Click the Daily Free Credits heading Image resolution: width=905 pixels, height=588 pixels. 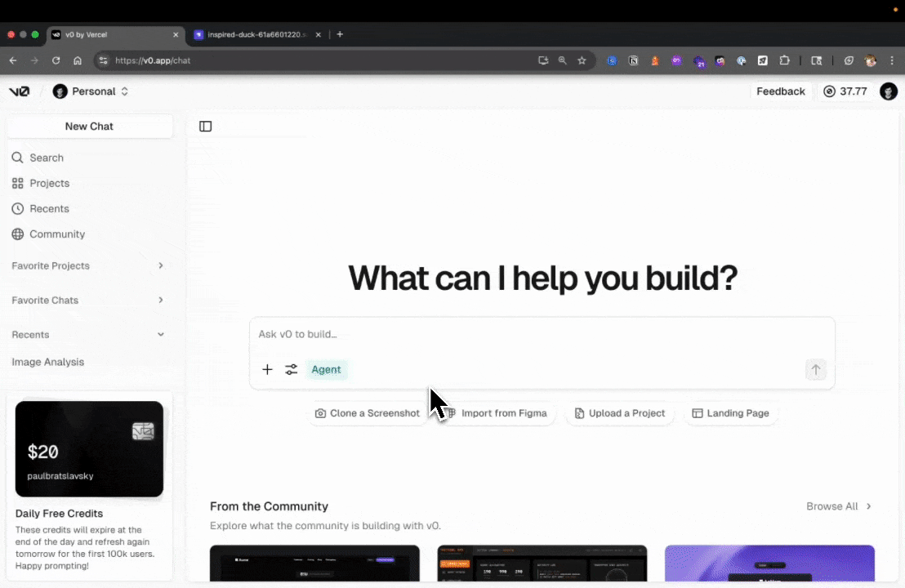click(59, 514)
